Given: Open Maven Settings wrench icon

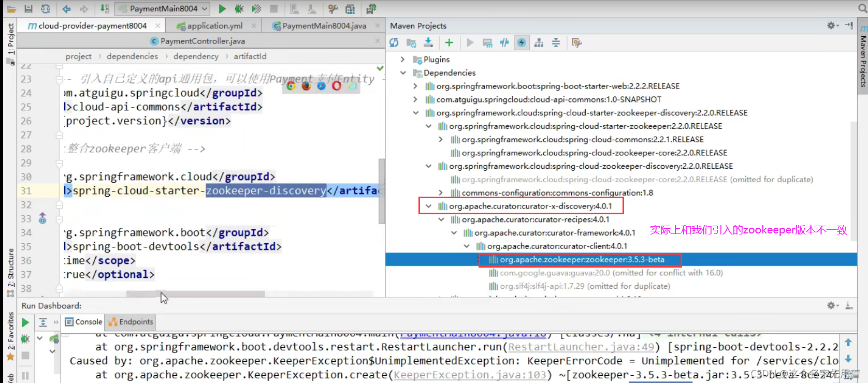Looking at the screenshot, I should [576, 42].
